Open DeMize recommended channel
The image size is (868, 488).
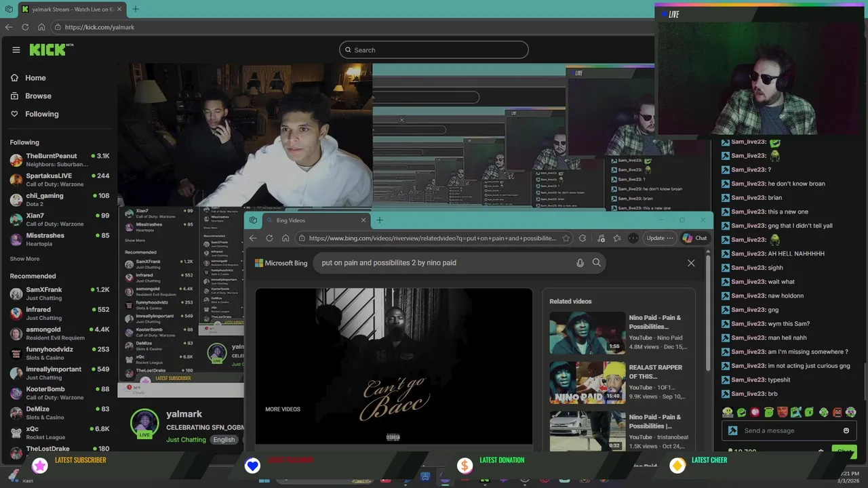(x=59, y=413)
